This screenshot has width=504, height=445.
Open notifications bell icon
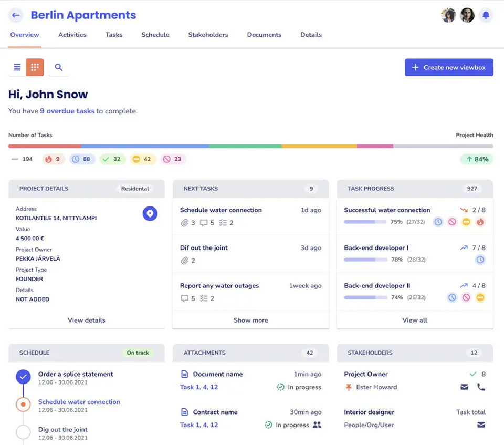tap(486, 15)
